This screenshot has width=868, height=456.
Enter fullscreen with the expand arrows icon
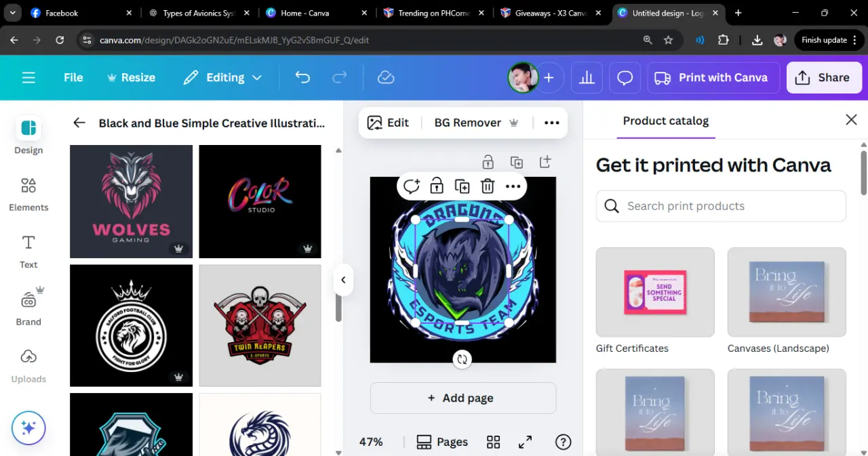[525, 442]
